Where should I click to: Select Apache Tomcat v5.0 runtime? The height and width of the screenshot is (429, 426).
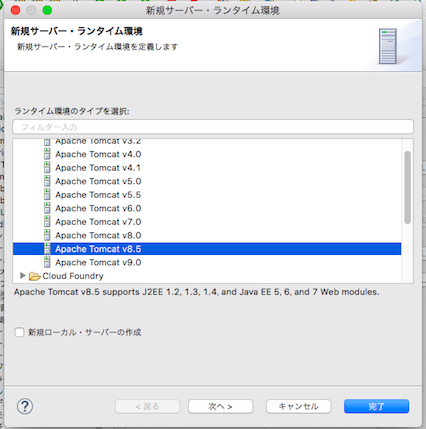[98, 181]
